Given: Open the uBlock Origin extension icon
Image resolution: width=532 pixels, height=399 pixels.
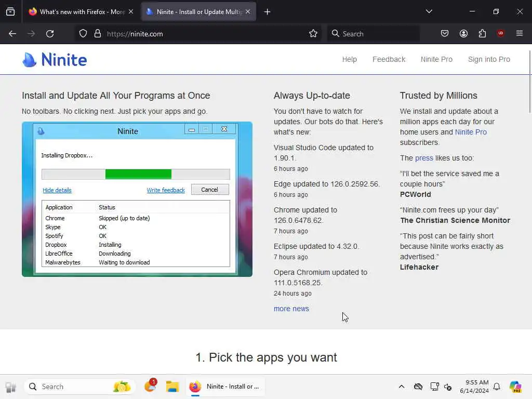Looking at the screenshot, I should 501,33.
